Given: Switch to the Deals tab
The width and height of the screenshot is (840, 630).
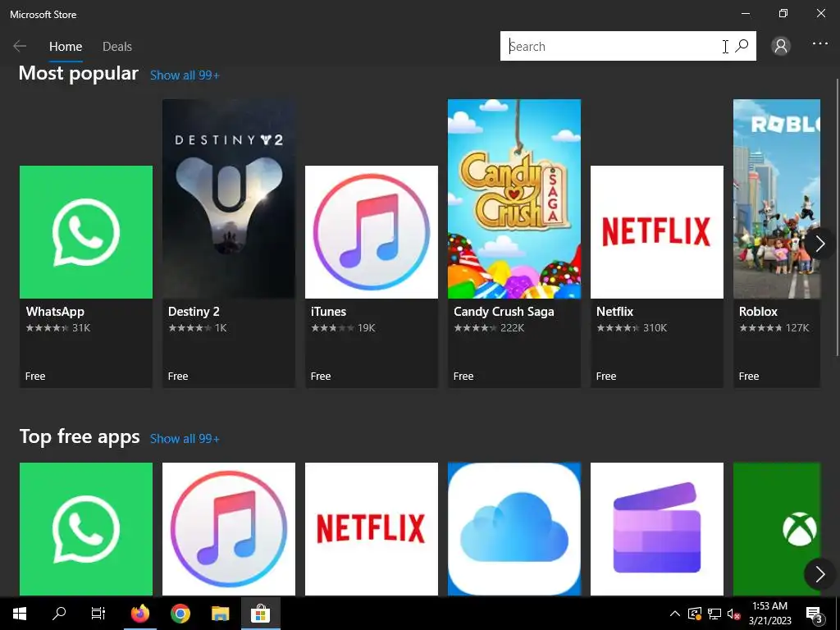Looking at the screenshot, I should click(x=116, y=47).
